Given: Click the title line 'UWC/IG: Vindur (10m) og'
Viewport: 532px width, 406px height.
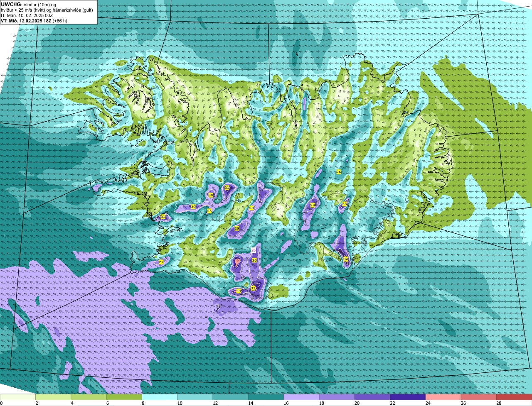Looking at the screenshot, I should click(28, 4).
